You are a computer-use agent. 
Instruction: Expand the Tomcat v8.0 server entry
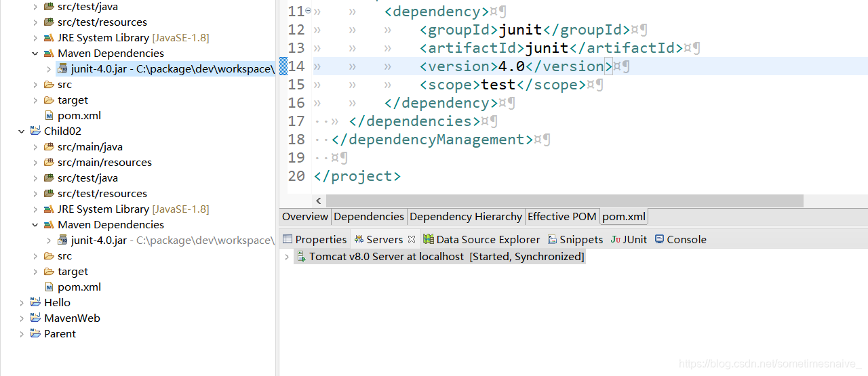coord(287,257)
